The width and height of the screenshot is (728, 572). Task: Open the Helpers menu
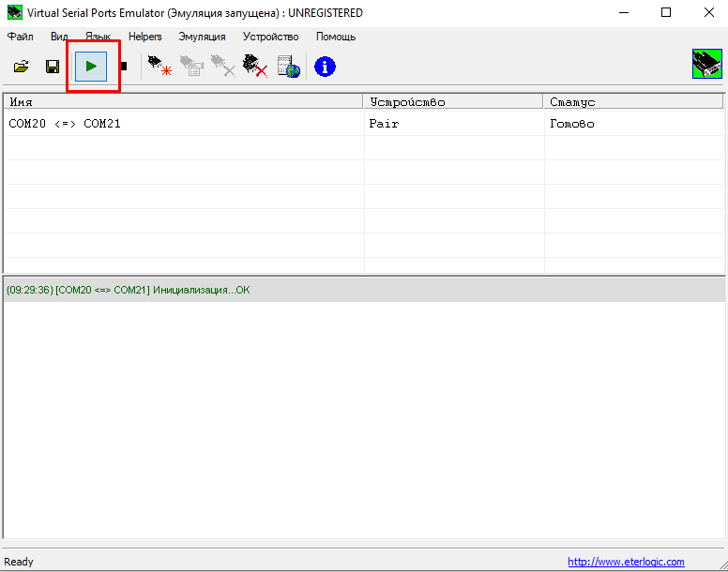pyautogui.click(x=144, y=37)
